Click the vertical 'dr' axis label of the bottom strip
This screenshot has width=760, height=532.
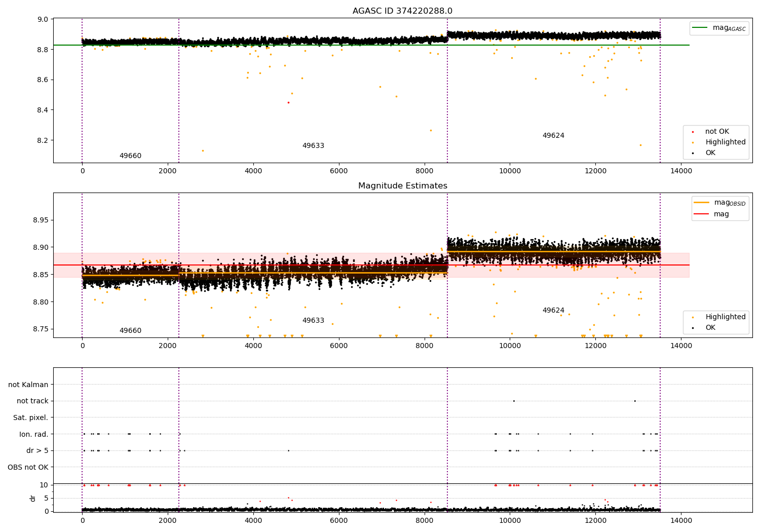tap(33, 498)
